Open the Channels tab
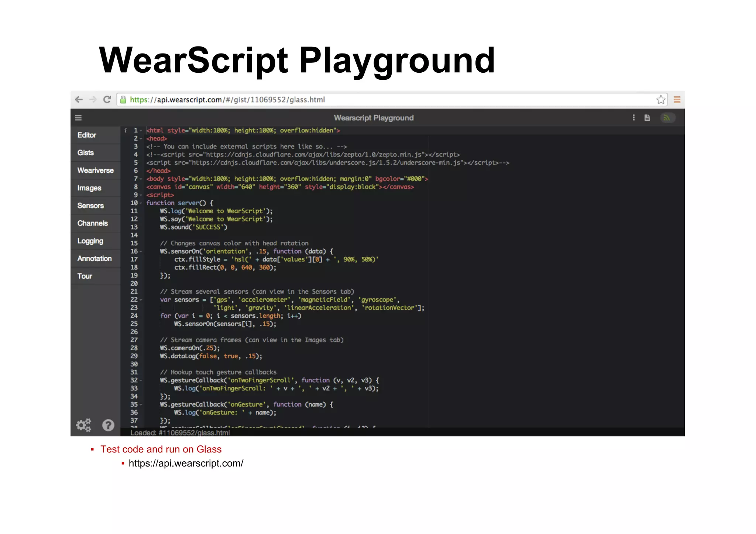Viewport: 756px width, 534px height. [96, 223]
